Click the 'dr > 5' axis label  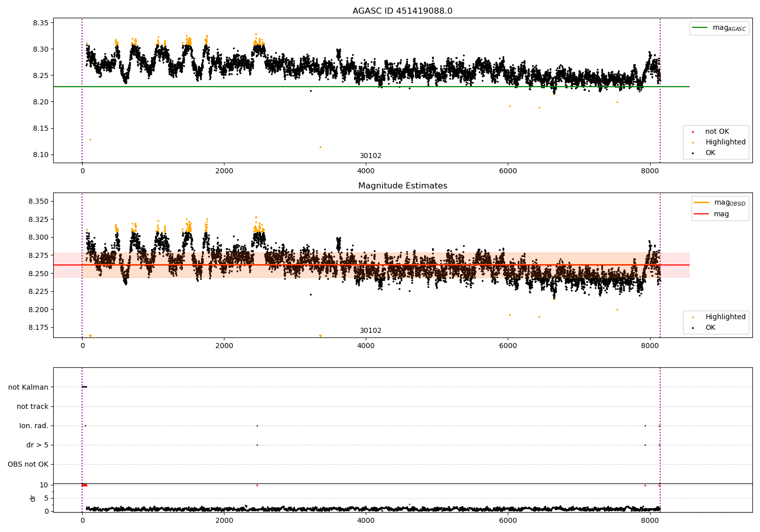pos(37,445)
